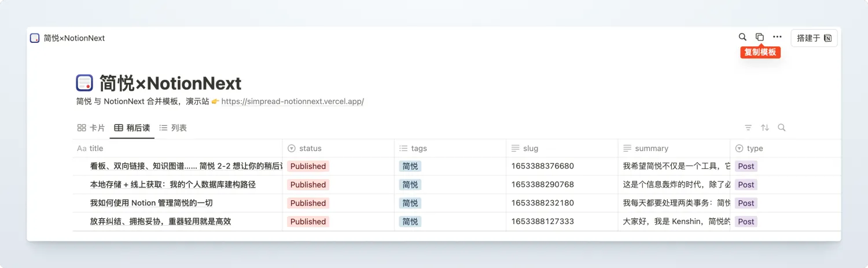Click the sort arrows icon
Screen dimensions: 868x268
click(x=765, y=128)
